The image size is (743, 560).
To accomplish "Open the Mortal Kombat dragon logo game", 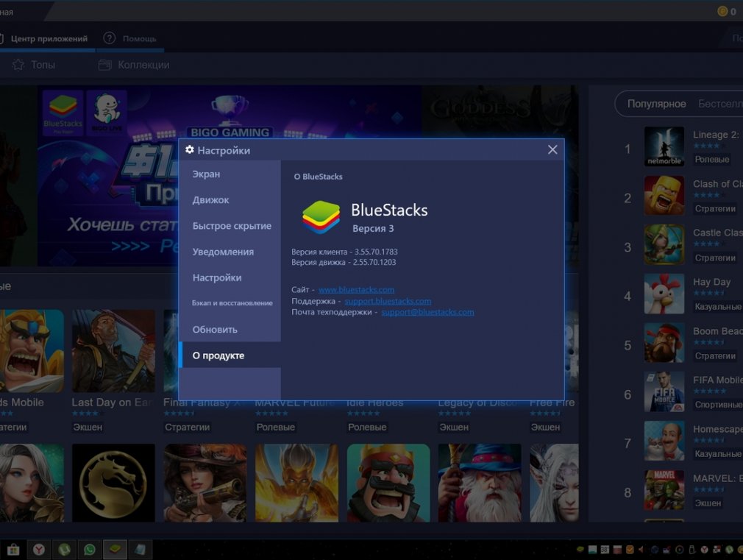I will tap(113, 483).
